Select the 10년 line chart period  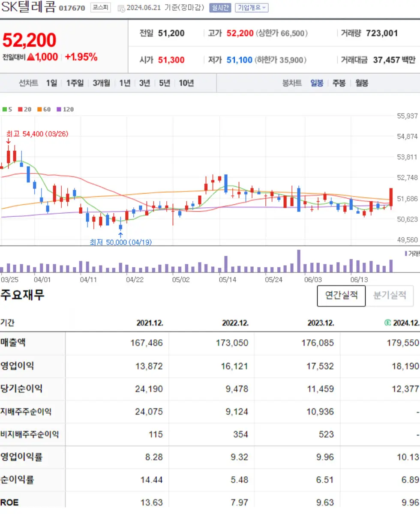[x=186, y=83]
